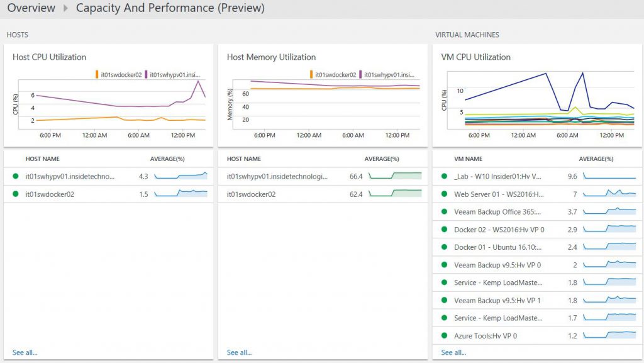The height and width of the screenshot is (363, 644).
Task: Click orange it01swdocker02 legend in Host Memory chart
Action: coord(333,75)
